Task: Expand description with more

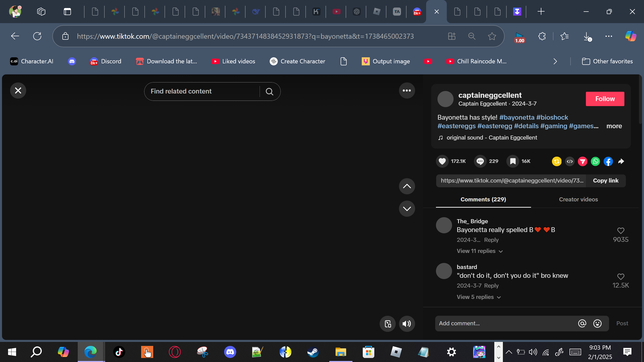Action: coord(614,126)
